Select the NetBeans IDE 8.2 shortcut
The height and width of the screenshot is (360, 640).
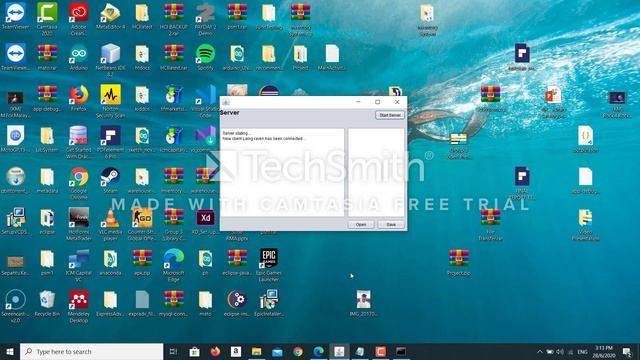[110, 60]
